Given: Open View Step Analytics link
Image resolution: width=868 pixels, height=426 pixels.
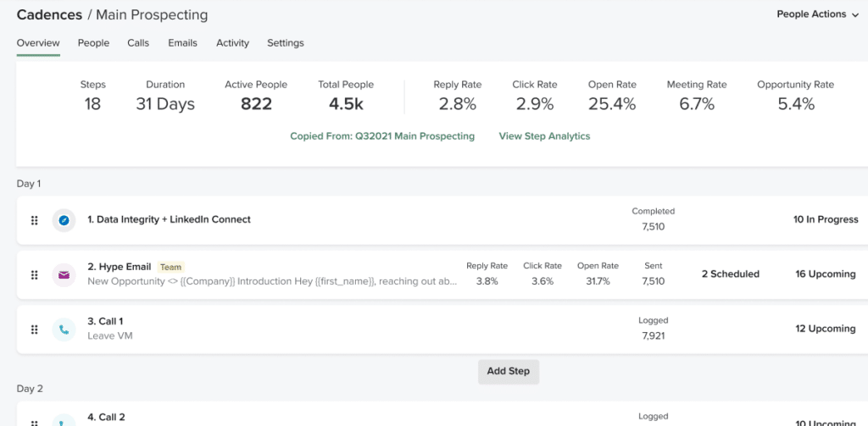Looking at the screenshot, I should [x=545, y=136].
